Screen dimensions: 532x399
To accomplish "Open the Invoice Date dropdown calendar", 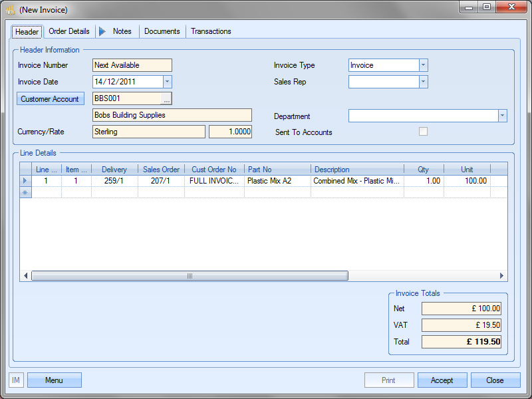I will tap(168, 82).
